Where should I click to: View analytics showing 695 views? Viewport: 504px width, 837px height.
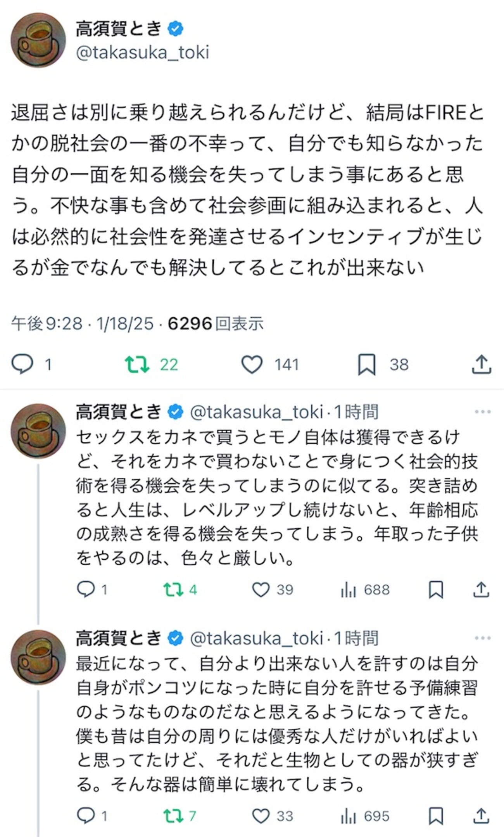(x=348, y=816)
